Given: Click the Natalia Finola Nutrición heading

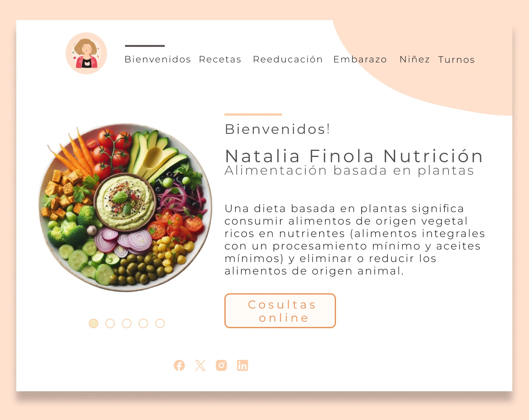Looking at the screenshot, I should (354, 156).
